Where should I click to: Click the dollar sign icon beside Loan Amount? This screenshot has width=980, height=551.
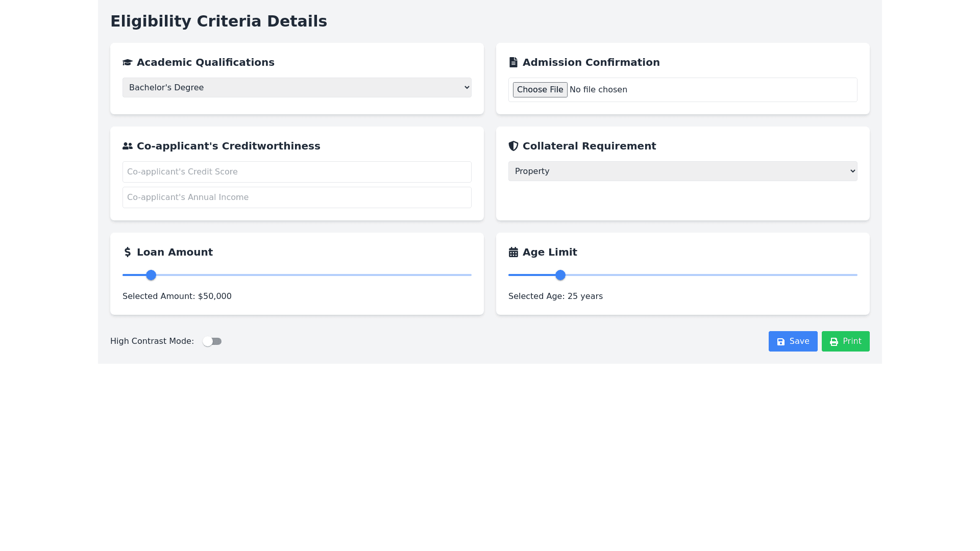click(x=128, y=252)
